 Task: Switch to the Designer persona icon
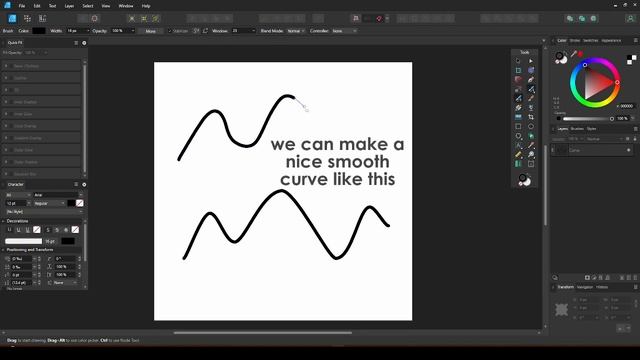(x=12, y=18)
